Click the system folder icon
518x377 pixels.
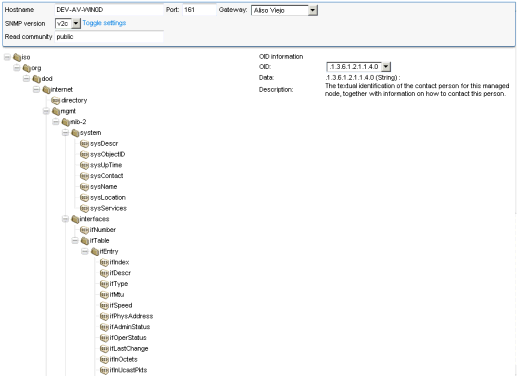tap(75, 133)
